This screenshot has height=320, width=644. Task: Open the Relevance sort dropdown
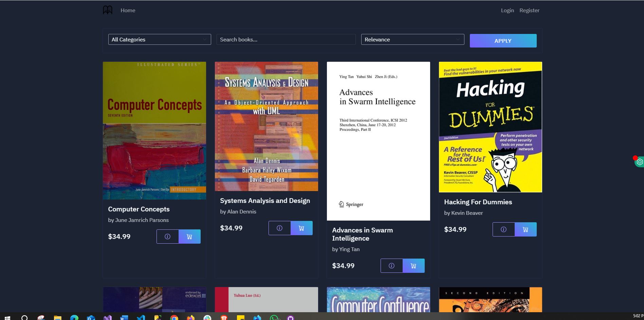tap(412, 39)
